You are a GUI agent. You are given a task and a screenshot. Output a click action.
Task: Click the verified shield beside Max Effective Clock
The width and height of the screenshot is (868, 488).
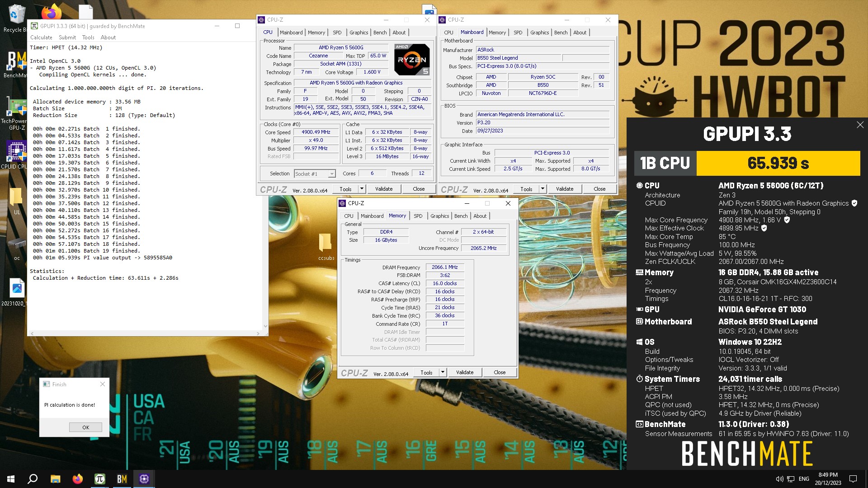(764, 228)
